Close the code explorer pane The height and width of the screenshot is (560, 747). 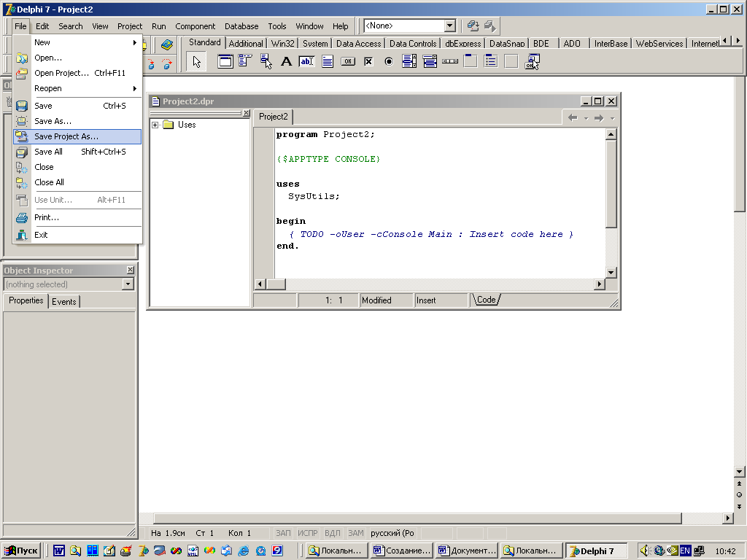tap(247, 113)
